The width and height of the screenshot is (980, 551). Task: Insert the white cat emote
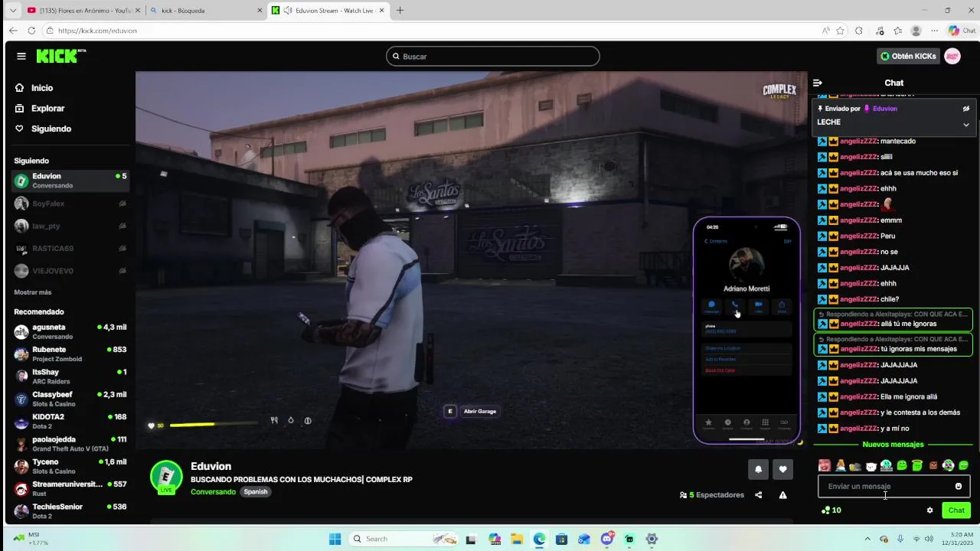[871, 465]
